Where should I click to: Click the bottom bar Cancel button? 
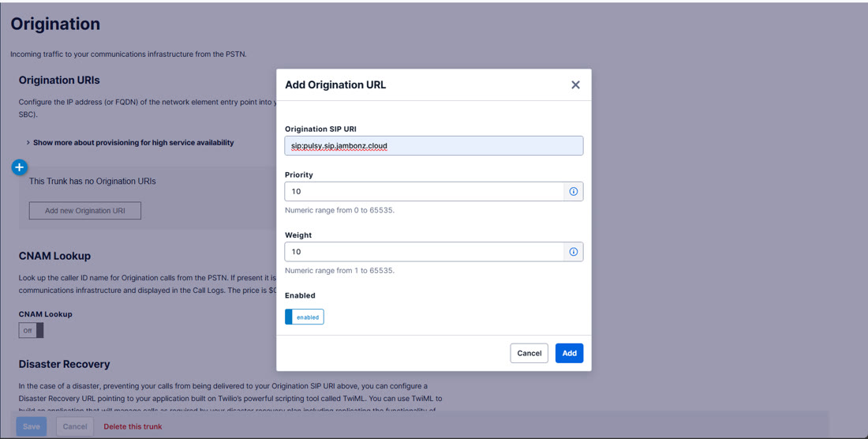point(75,426)
